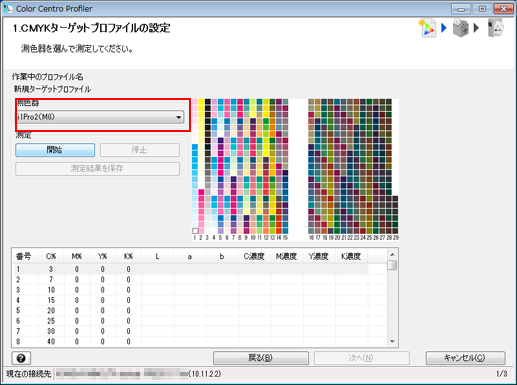
Task: Click the 開始 start measurement button
Action: (55, 150)
